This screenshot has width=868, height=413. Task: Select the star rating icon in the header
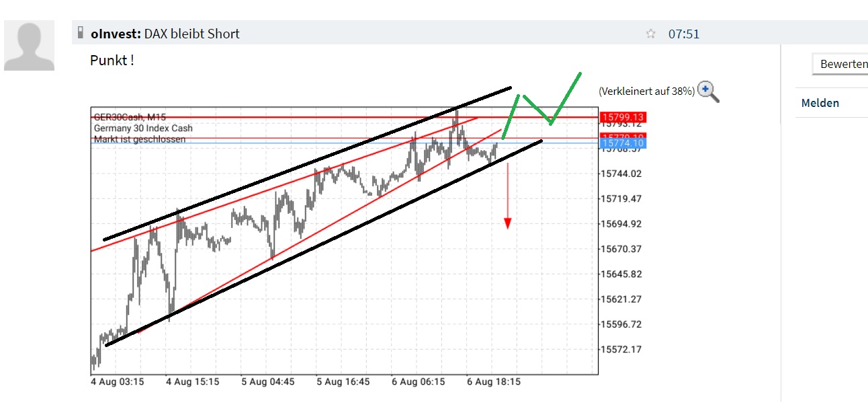[x=650, y=33]
